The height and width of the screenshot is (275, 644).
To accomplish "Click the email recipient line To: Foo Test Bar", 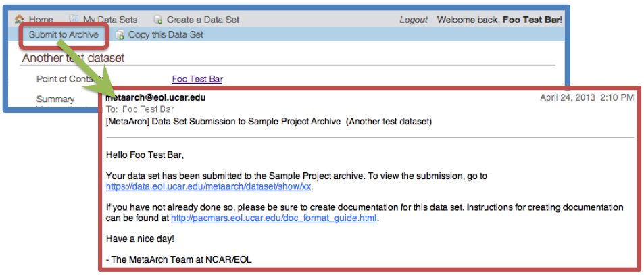I will [x=140, y=109].
